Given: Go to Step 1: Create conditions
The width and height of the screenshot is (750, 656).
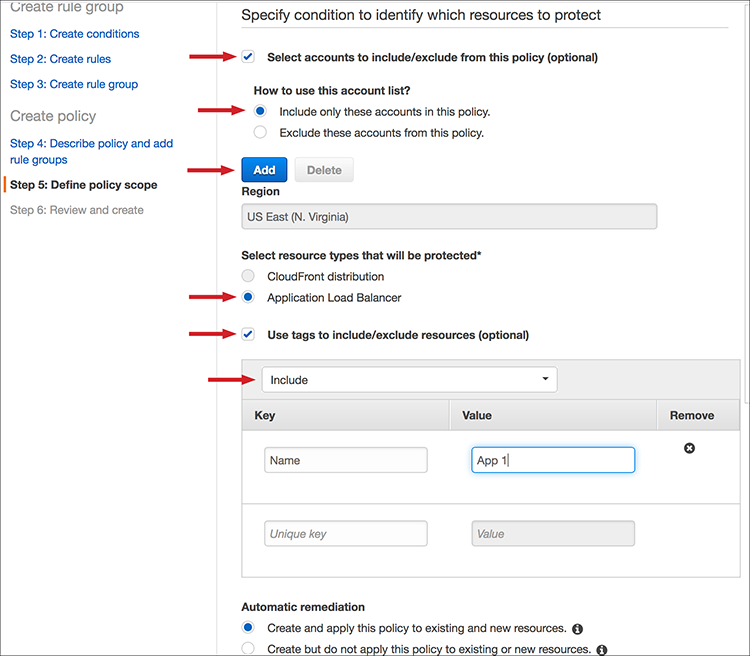Looking at the screenshot, I should tap(75, 34).
